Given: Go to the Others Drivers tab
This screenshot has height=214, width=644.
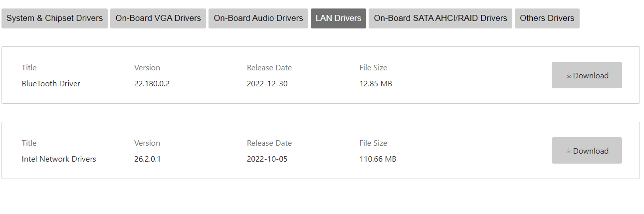Looking at the screenshot, I should point(547,18).
